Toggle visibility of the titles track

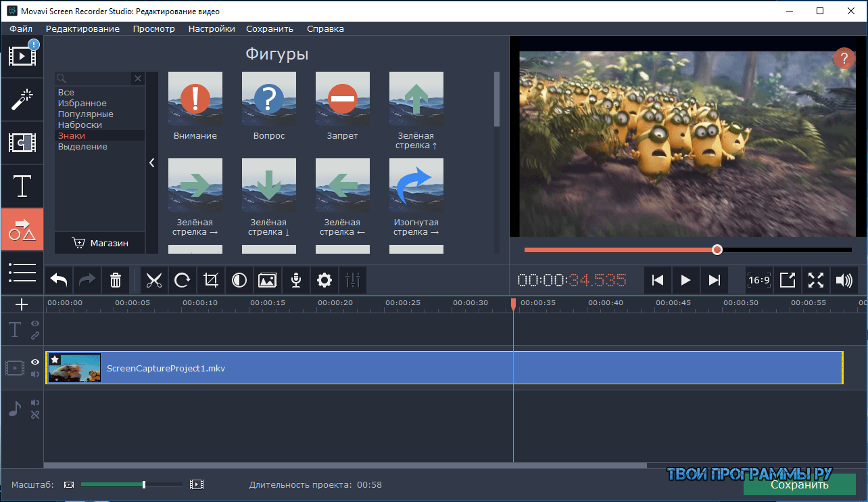(x=35, y=324)
